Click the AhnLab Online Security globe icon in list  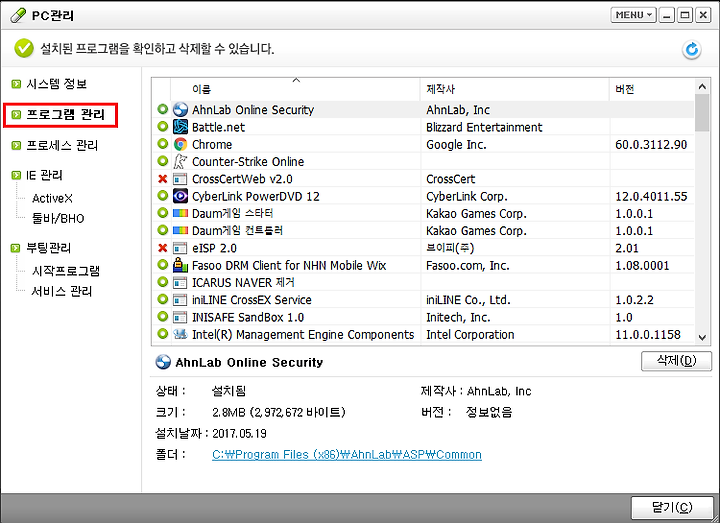[180, 110]
